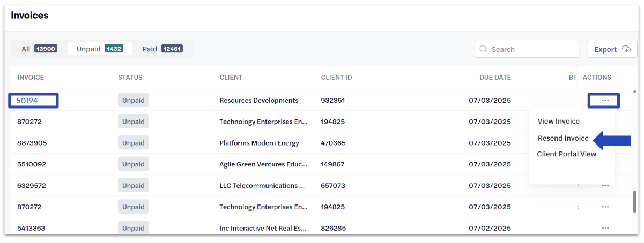Click invoice number 8873905
The height and width of the screenshot is (243, 644).
[x=32, y=143]
